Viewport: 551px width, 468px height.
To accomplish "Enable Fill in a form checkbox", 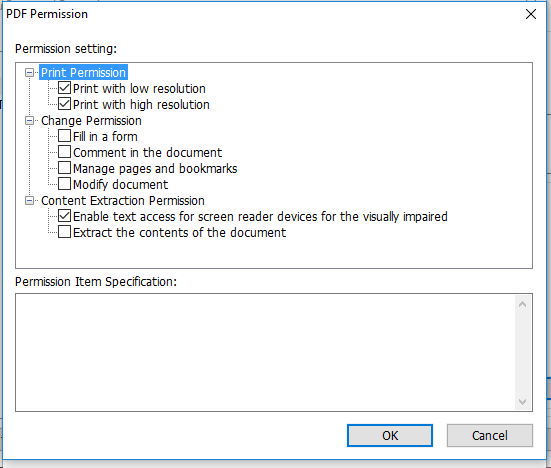I will pos(64,136).
